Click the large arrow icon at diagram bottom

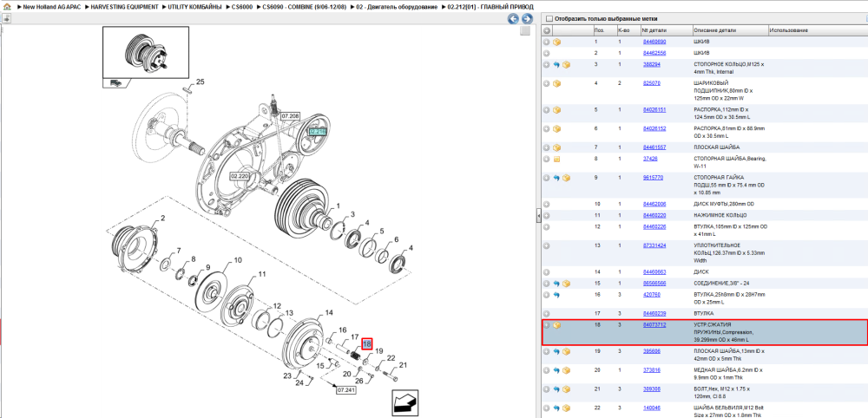pyautogui.click(x=404, y=402)
